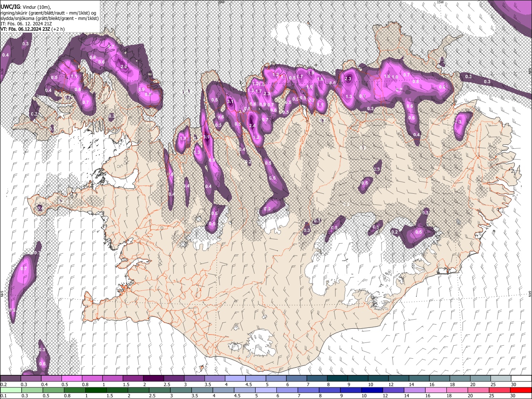Screen dimensions: 532x399
Task: Click the '20W' longitude label at top
Action: (221, 2)
